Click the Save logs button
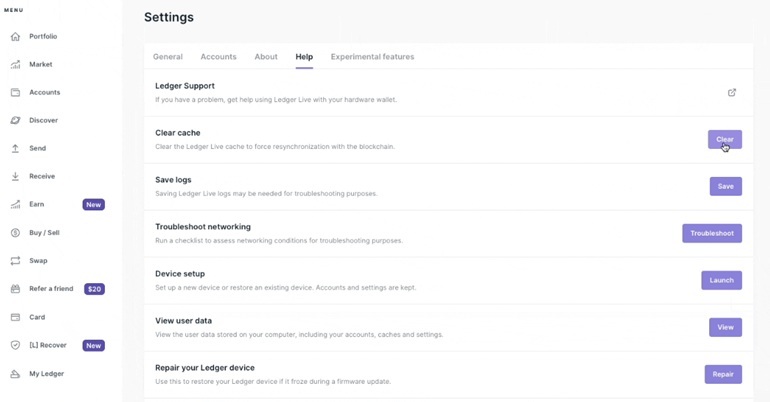 pyautogui.click(x=725, y=186)
